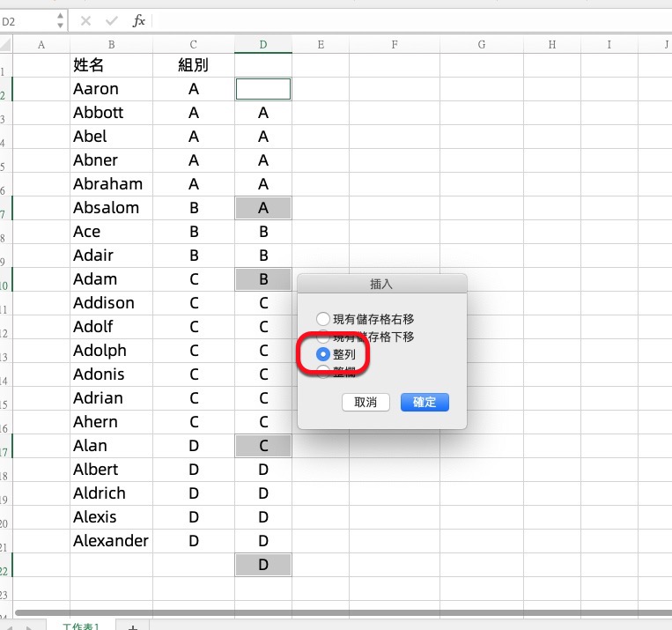Click the cell containing Ace
Viewport: 672px width, 630px height.
click(x=112, y=232)
